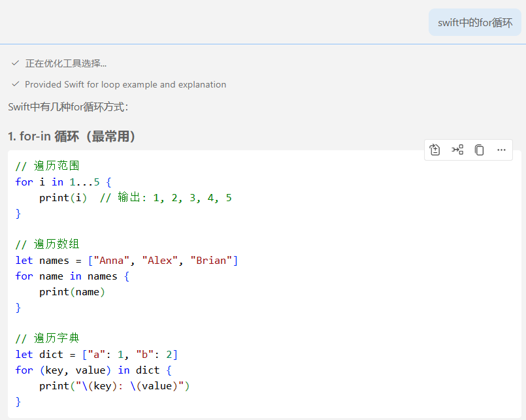Click the print(i) code line
The width and height of the screenshot is (526, 420).
pos(63,197)
